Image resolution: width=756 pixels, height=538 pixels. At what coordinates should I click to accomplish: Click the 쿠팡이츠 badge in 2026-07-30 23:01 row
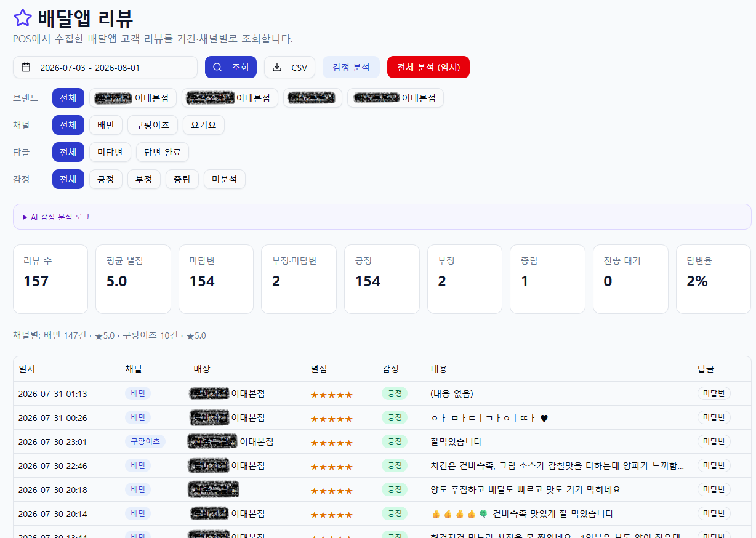pyautogui.click(x=145, y=441)
